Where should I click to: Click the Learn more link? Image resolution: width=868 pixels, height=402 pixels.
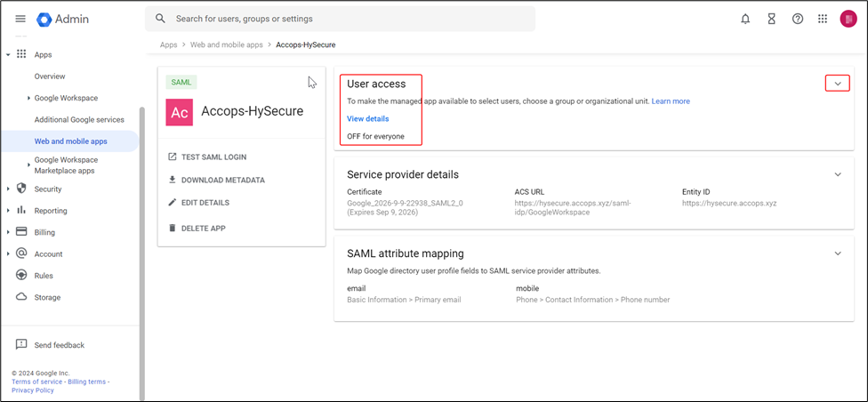[x=671, y=101]
